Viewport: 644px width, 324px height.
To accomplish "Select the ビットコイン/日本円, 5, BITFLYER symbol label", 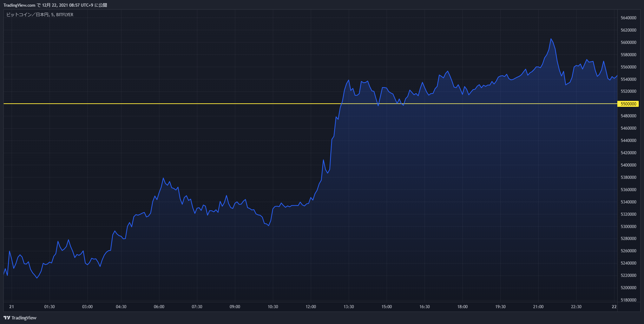I will [40, 15].
